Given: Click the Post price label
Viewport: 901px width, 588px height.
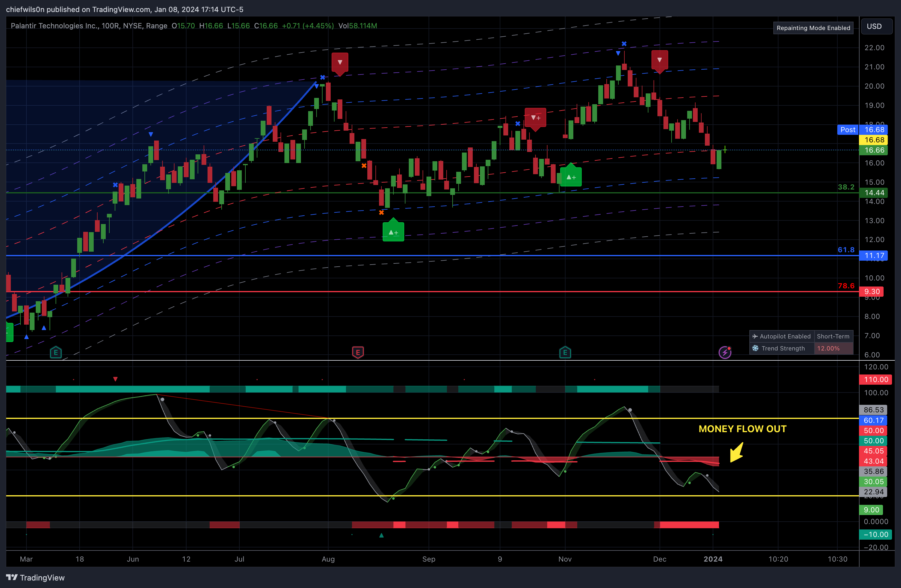Looking at the screenshot, I should coord(848,129).
